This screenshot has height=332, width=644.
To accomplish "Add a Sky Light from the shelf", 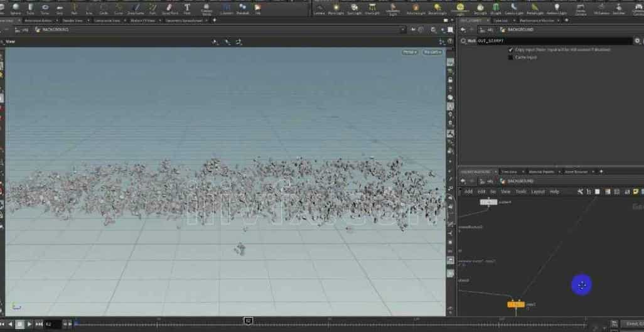I will tap(480, 8).
